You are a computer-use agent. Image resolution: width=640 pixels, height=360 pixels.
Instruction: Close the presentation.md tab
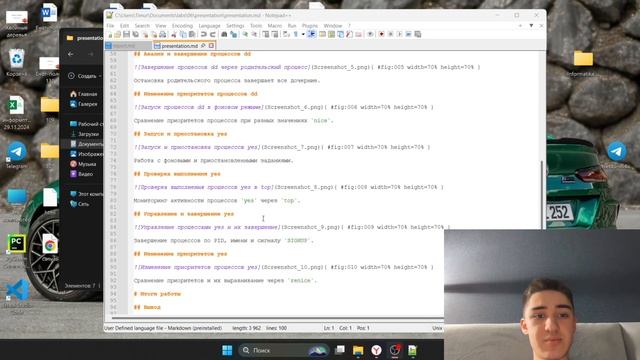[211, 46]
